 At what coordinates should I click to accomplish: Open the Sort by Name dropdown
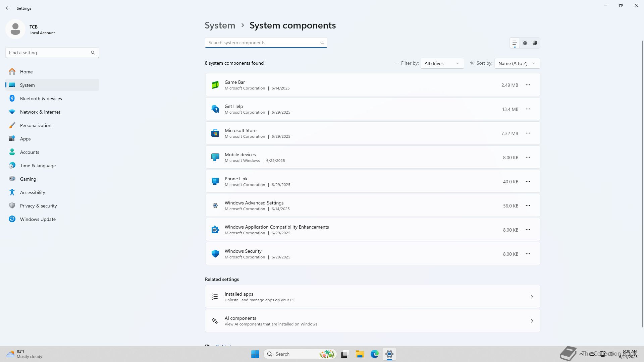pos(517,63)
